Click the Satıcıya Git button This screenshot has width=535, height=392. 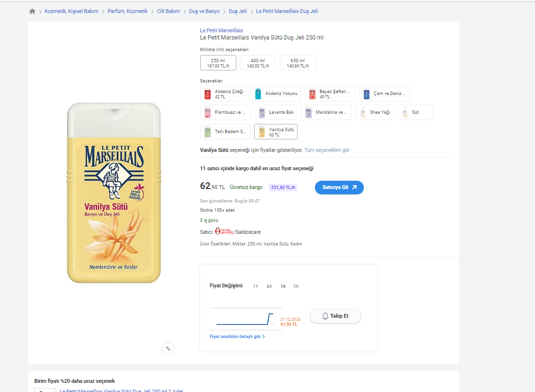click(x=339, y=187)
